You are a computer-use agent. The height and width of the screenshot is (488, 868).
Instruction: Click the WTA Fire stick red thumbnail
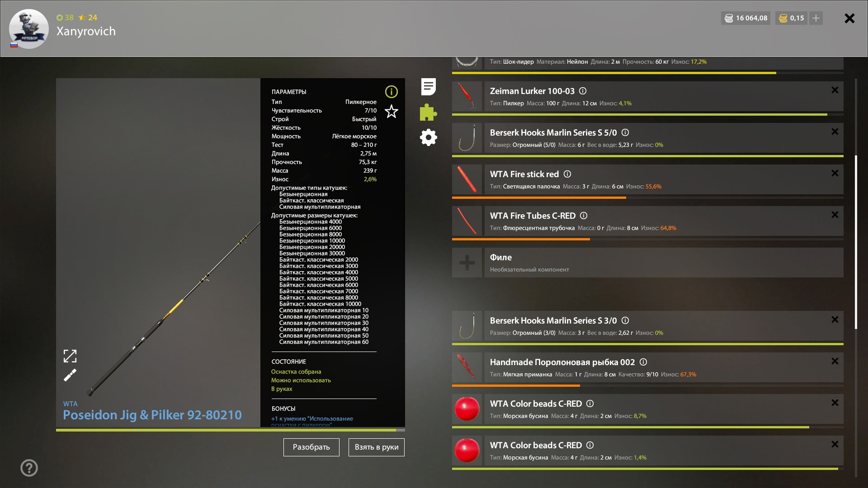(467, 179)
